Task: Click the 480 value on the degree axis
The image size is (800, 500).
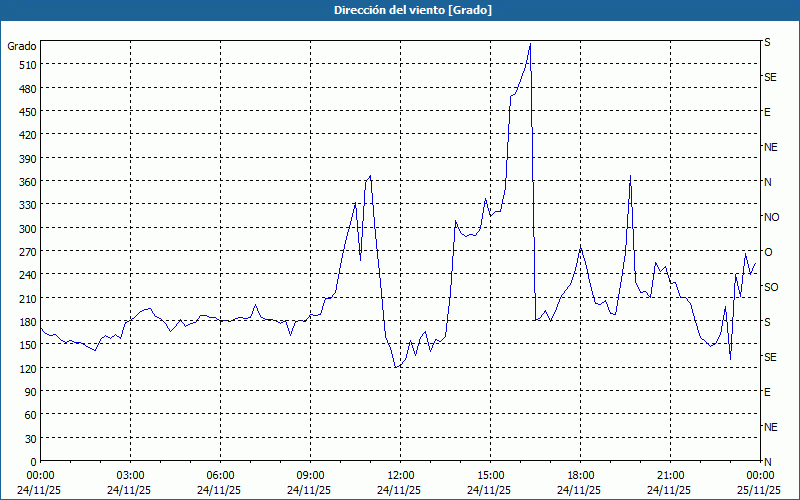Action: tap(28, 88)
